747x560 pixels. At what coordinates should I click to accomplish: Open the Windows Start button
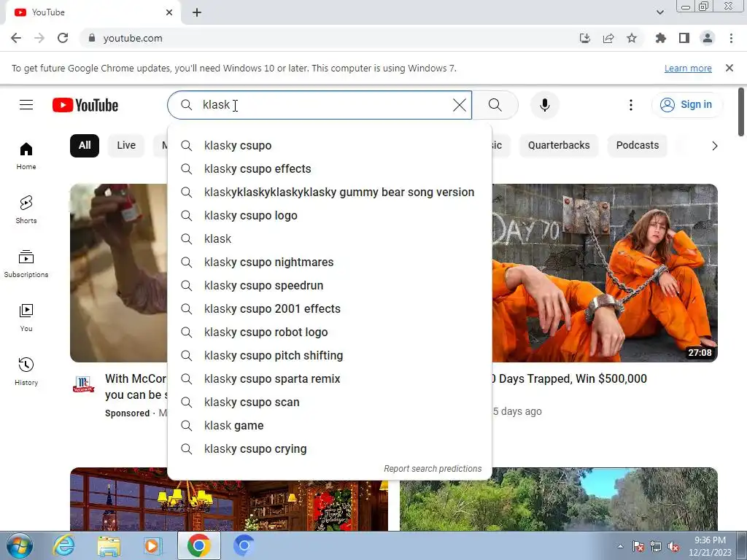click(x=19, y=545)
